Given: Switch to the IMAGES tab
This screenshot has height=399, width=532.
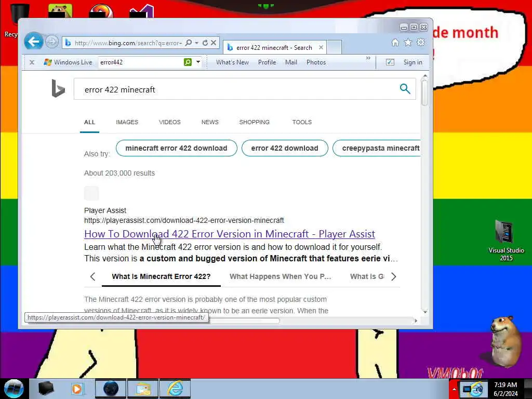Looking at the screenshot, I should point(127,122).
